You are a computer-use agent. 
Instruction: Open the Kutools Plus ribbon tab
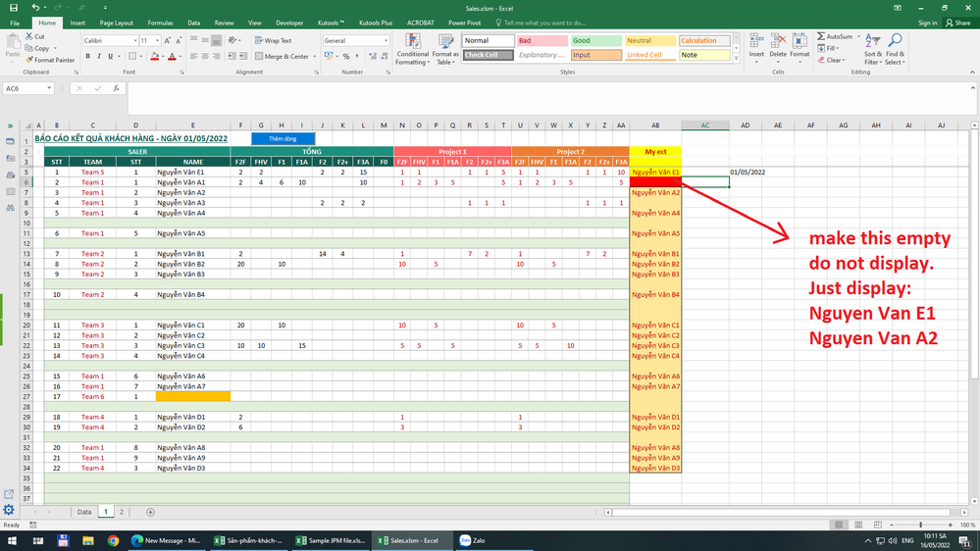click(x=375, y=23)
